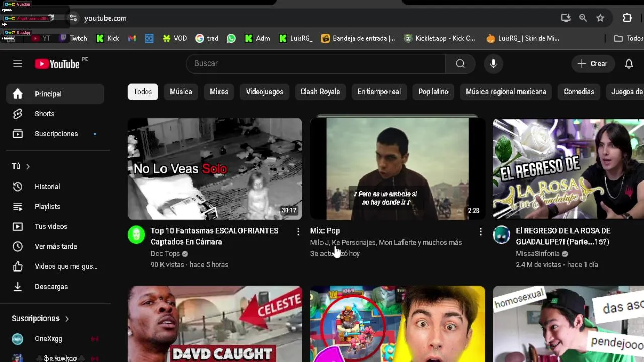644x362 pixels.
Task: Open the Kicklet.app bookmark
Action: (439, 38)
